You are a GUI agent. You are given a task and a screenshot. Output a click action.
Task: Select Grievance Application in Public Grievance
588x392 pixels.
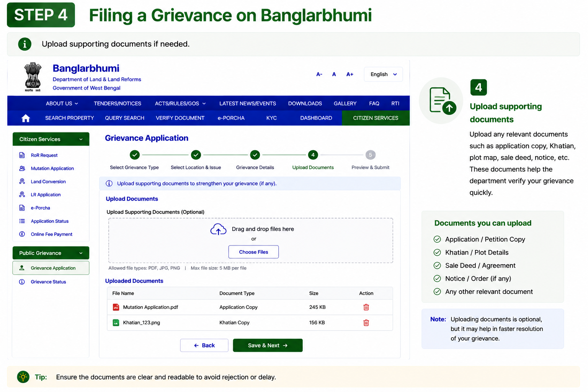click(x=51, y=268)
